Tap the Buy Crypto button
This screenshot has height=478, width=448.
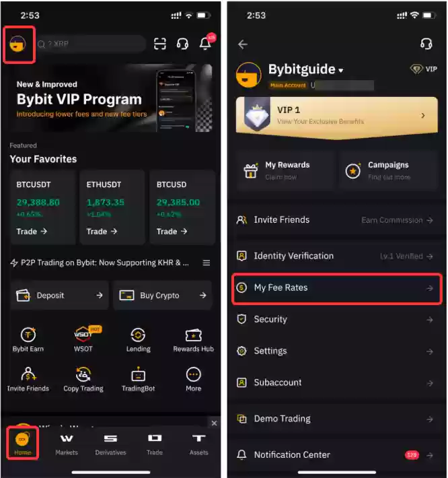point(163,295)
